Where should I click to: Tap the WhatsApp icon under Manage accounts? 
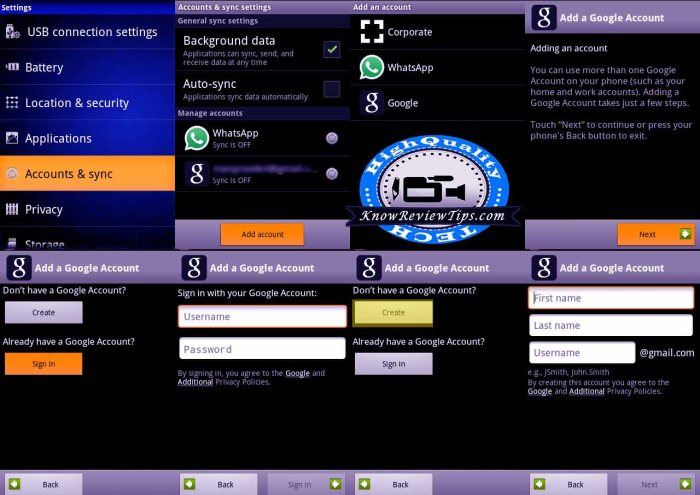[196, 139]
